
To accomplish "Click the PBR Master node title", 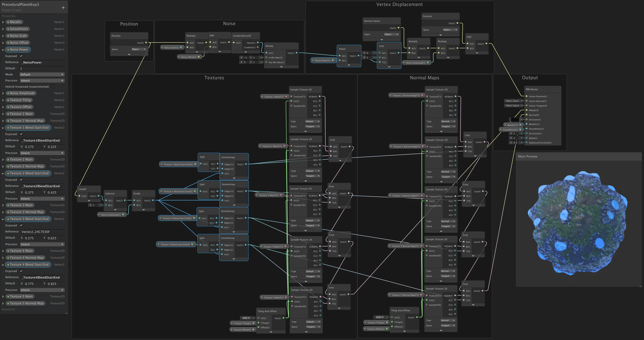I will pyautogui.click(x=532, y=89).
